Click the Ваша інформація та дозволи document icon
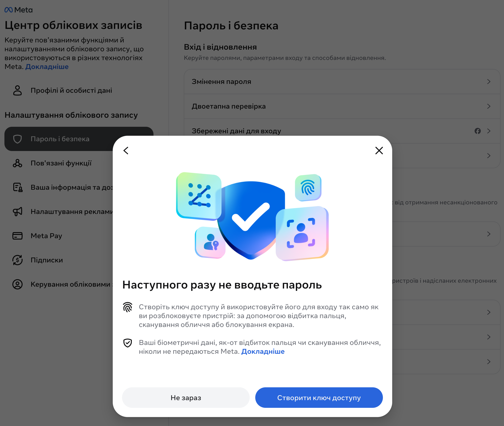504x426 pixels. 18,187
